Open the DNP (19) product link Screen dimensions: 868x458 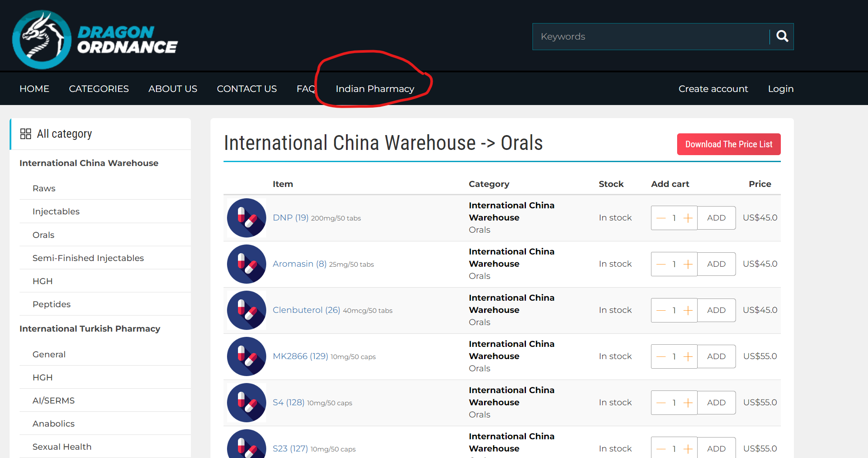point(290,217)
